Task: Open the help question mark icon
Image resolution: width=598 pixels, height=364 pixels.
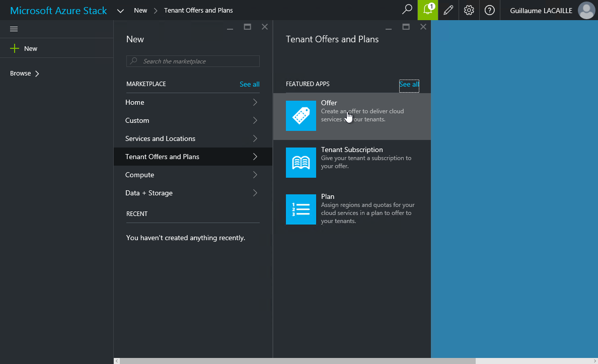Action: tap(489, 10)
